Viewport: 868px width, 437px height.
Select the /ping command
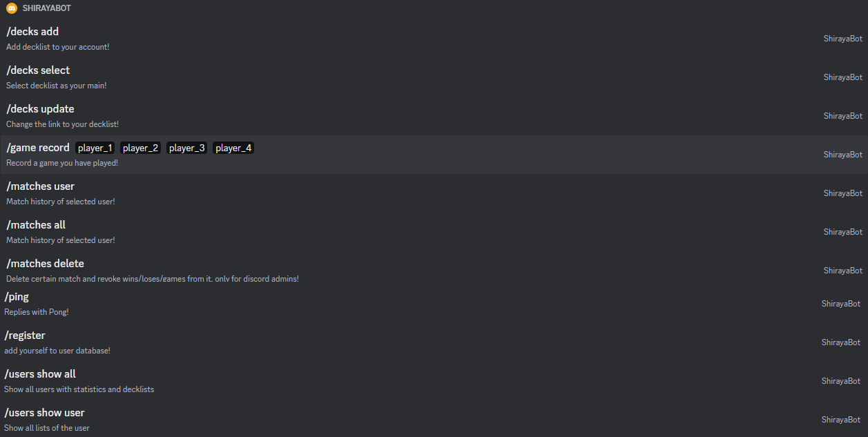17,296
